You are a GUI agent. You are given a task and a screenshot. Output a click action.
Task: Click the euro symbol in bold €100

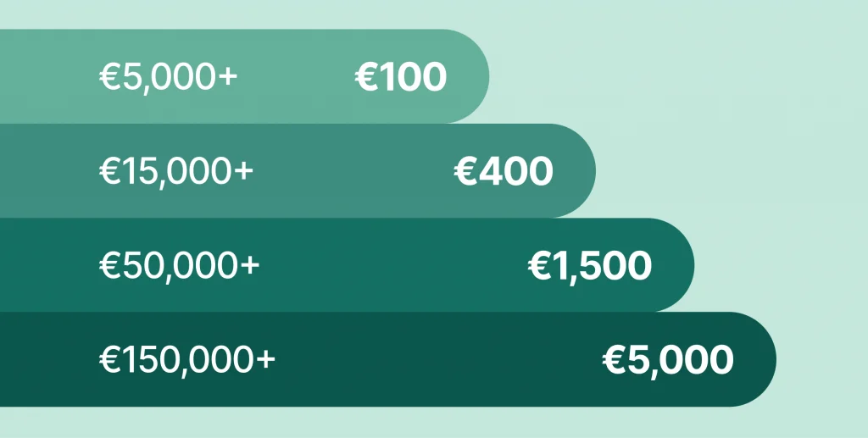(x=365, y=78)
